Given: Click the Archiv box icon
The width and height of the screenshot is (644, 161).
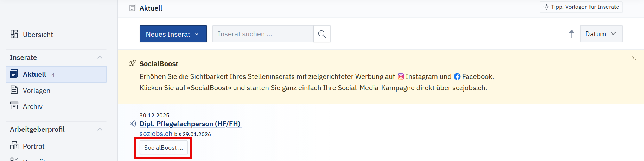Looking at the screenshot, I should [x=14, y=106].
